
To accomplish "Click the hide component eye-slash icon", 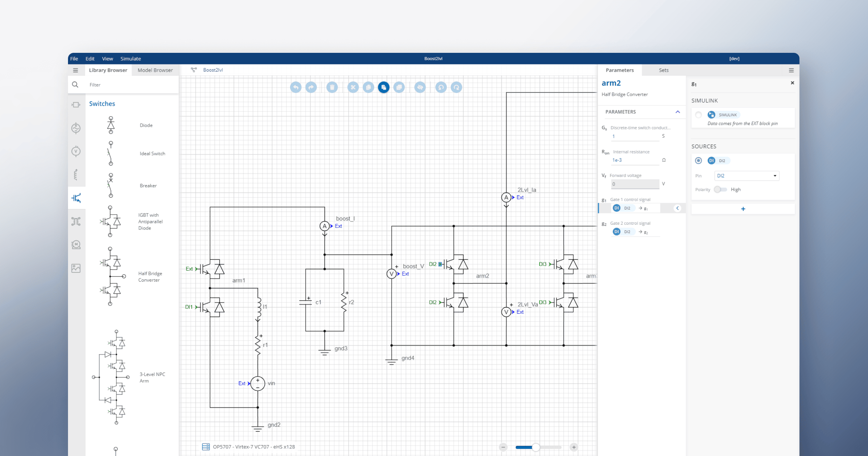I will pyautogui.click(x=420, y=87).
